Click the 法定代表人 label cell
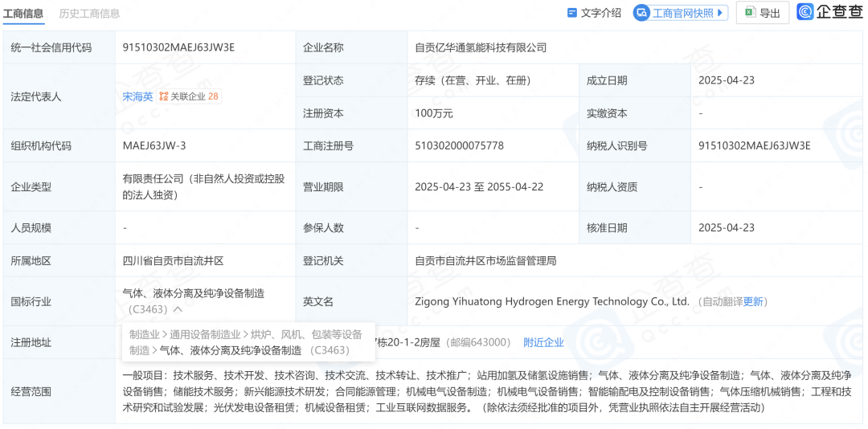The image size is (868, 429). 59,96
